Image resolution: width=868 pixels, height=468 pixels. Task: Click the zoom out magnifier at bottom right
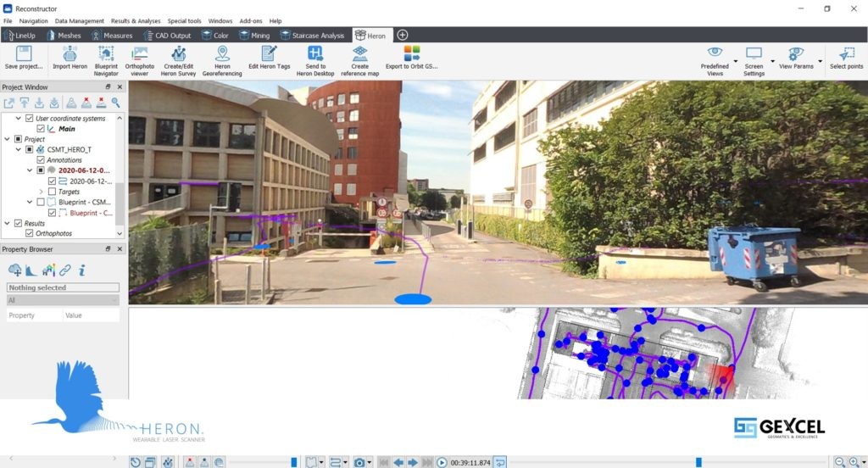pos(840,462)
